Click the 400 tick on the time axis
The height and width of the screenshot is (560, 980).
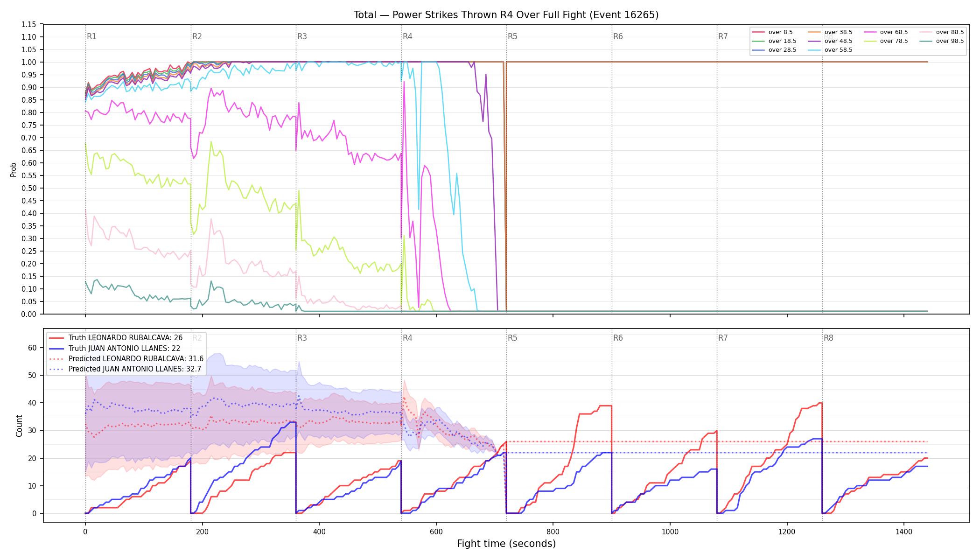click(x=319, y=532)
